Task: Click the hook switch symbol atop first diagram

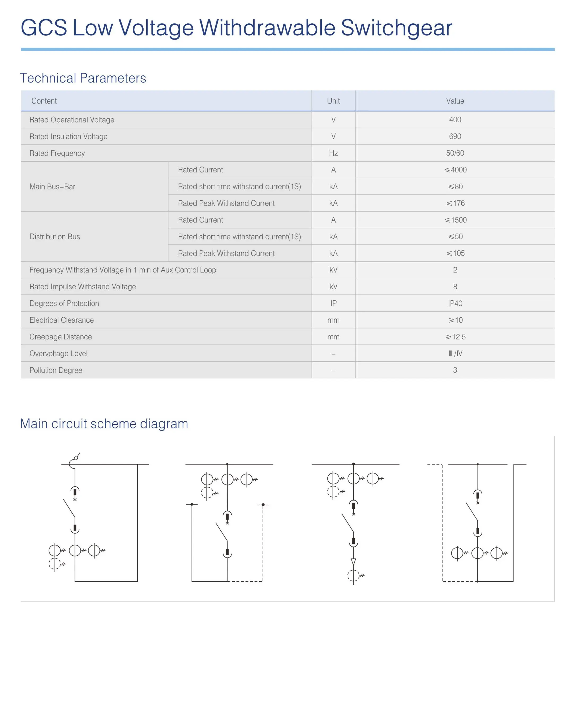Action: [x=74, y=461]
